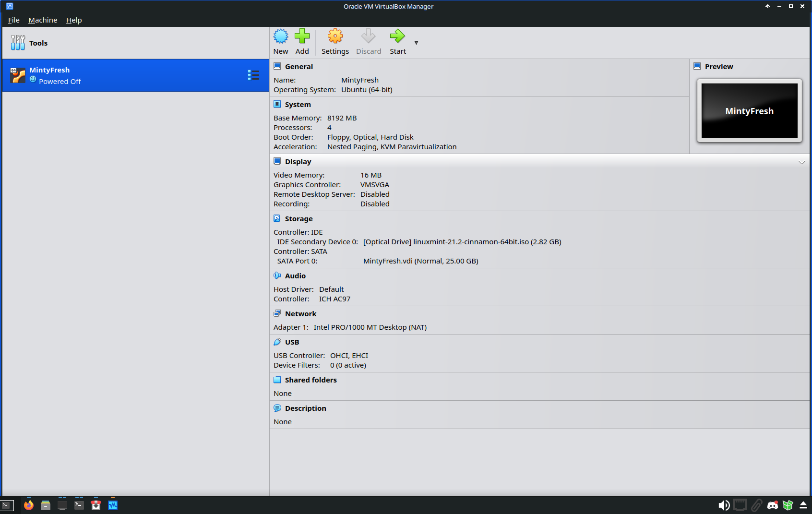Click the eject tray icon

pyautogui.click(x=803, y=505)
